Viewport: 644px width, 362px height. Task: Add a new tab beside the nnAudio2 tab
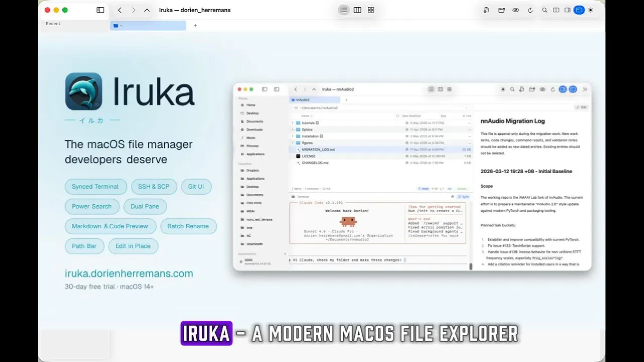coord(346,100)
